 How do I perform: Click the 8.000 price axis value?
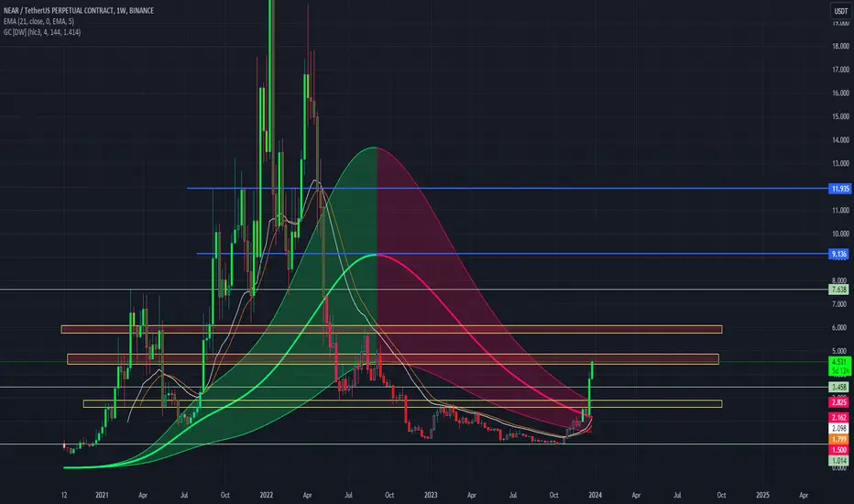click(x=840, y=280)
